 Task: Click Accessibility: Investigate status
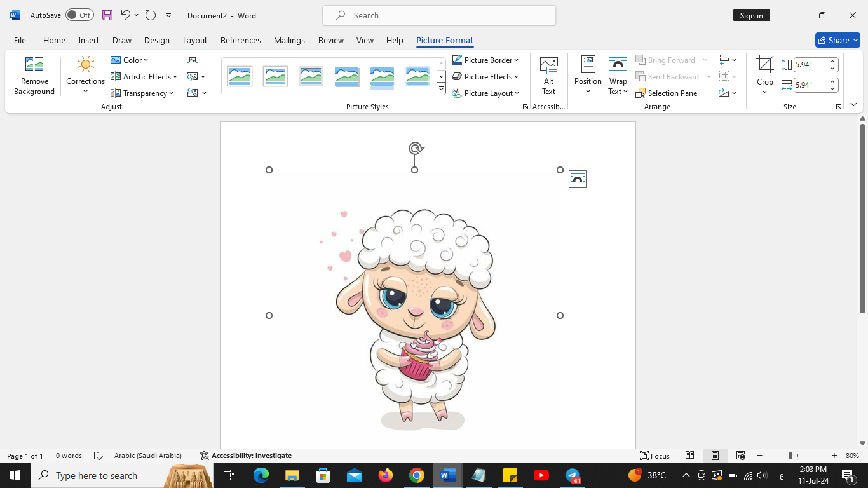click(245, 456)
